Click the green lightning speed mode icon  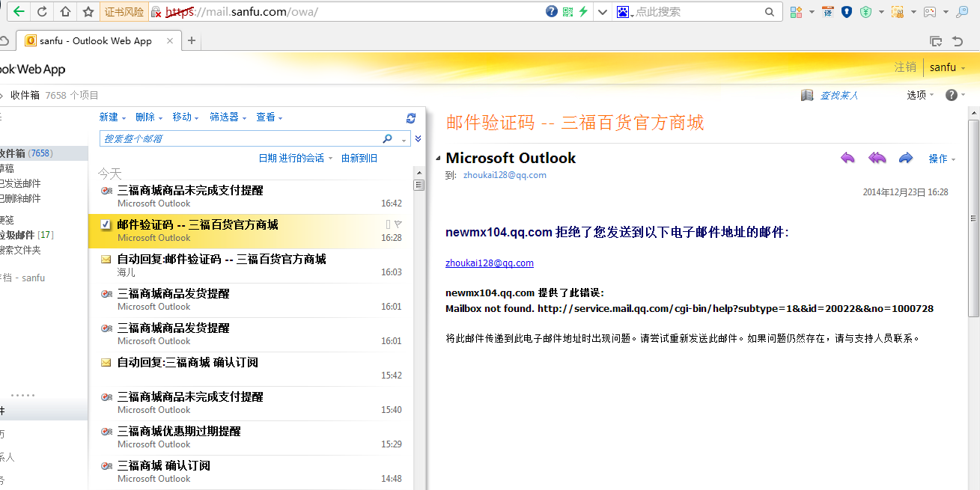583,11
